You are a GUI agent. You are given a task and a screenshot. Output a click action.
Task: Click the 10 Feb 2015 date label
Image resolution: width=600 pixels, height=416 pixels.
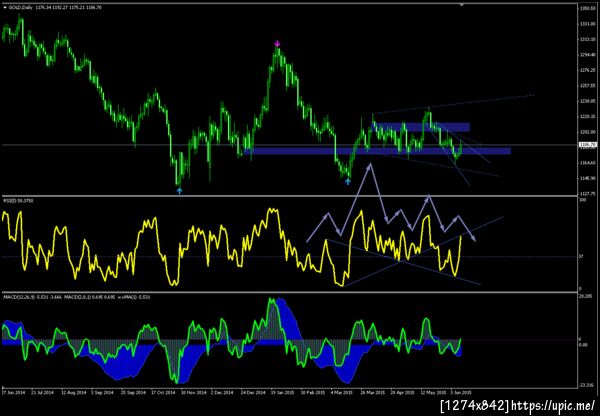coord(312,392)
